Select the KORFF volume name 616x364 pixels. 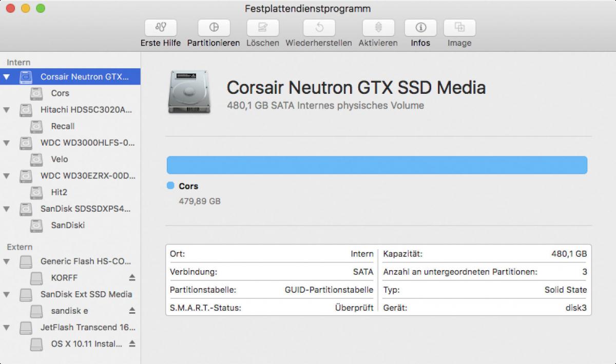click(64, 278)
